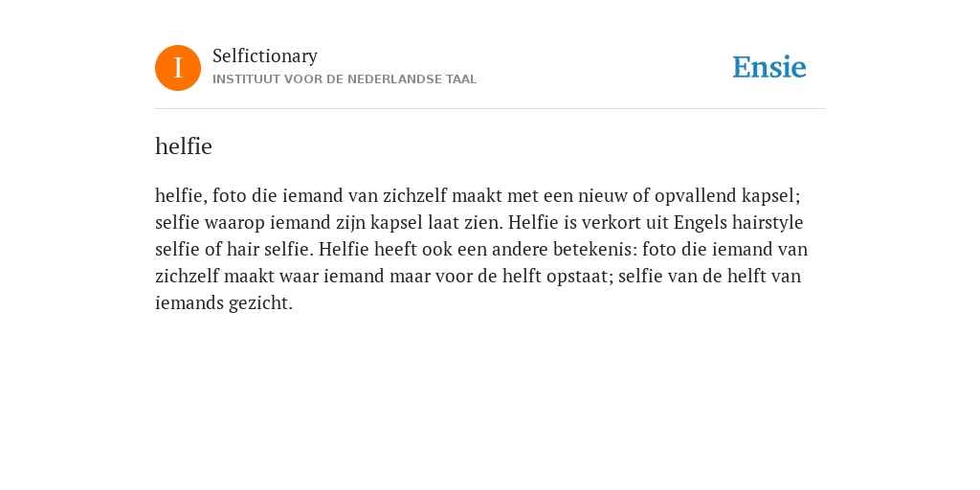Click the word "TAAL" in the subtitle
The width and height of the screenshot is (980, 490).
461,79
